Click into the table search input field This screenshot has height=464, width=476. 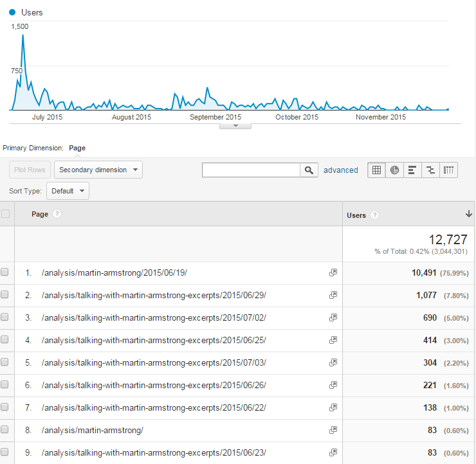[251, 170]
